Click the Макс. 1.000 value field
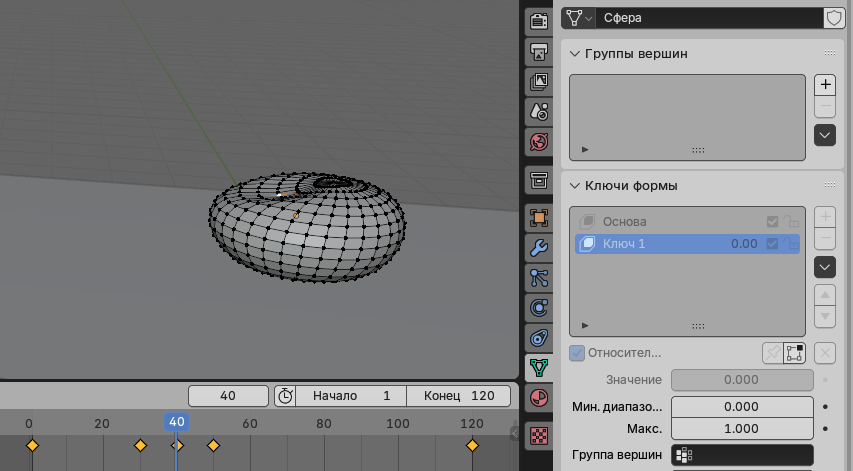The image size is (853, 471). coord(742,429)
